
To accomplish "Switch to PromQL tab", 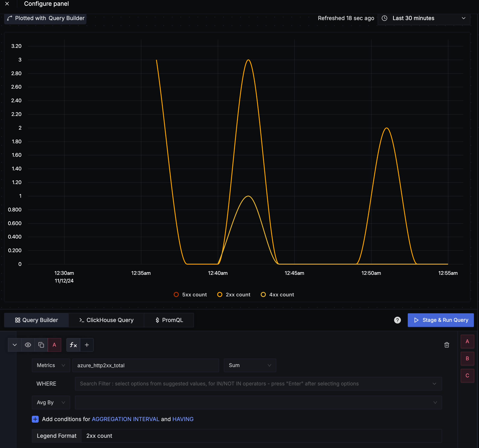I will pyautogui.click(x=169, y=320).
